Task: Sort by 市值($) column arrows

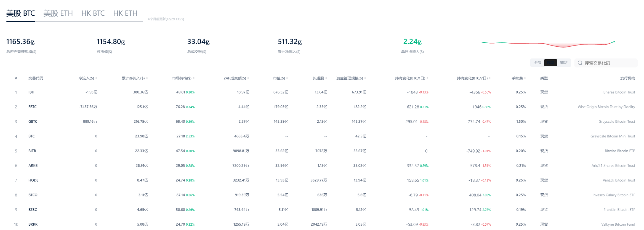Action: coord(287,78)
